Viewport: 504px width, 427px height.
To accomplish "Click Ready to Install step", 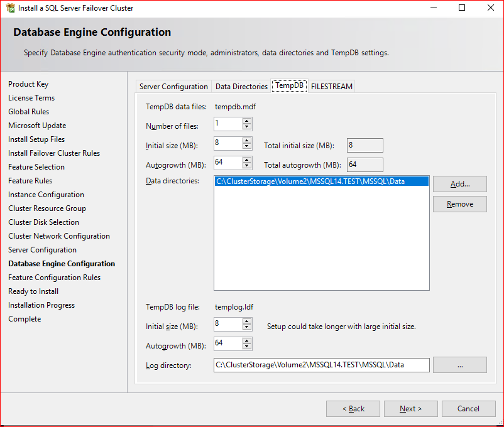I will [33, 291].
